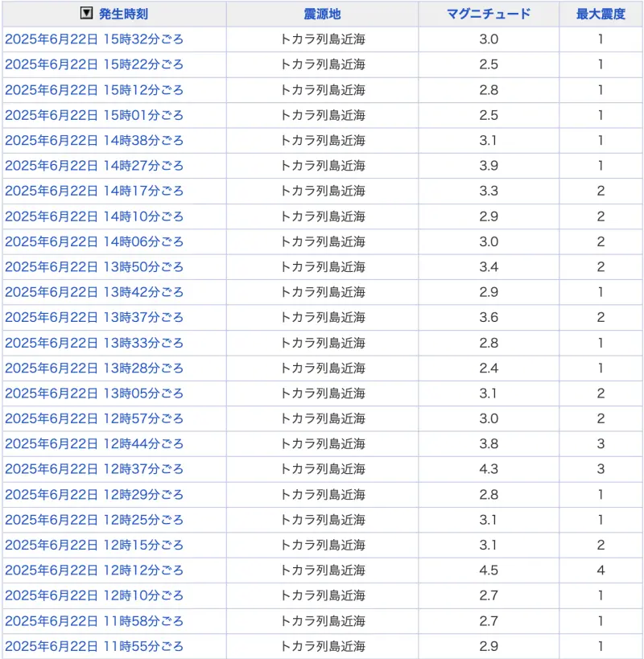The height and width of the screenshot is (659, 644).
Task: Open the 13時37分ごろ earthquake entry
Action: (x=94, y=317)
